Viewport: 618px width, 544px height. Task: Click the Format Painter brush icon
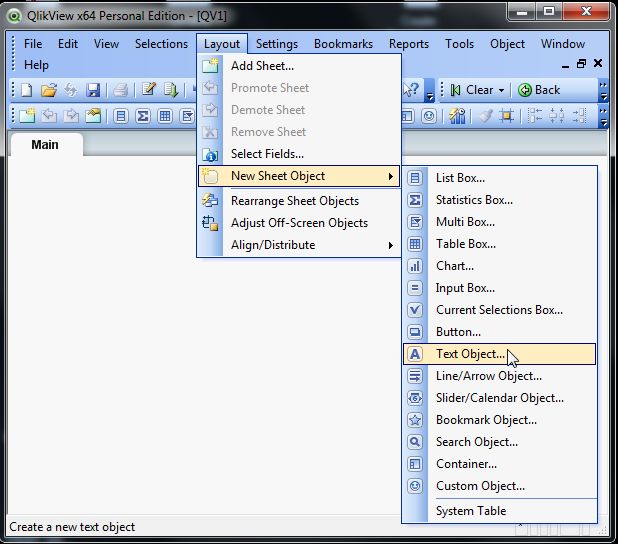click(486, 116)
